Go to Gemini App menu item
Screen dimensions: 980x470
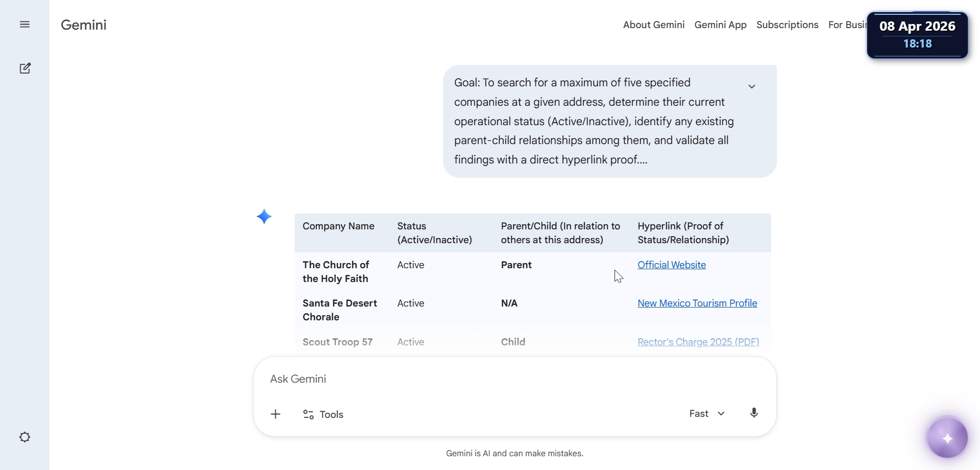720,25
